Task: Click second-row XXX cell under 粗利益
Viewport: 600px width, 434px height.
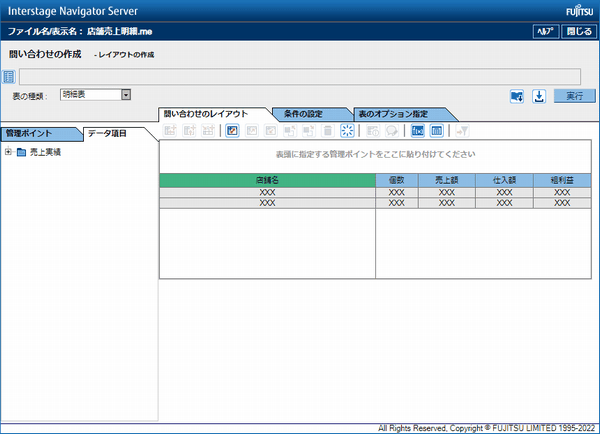Action: [562, 203]
